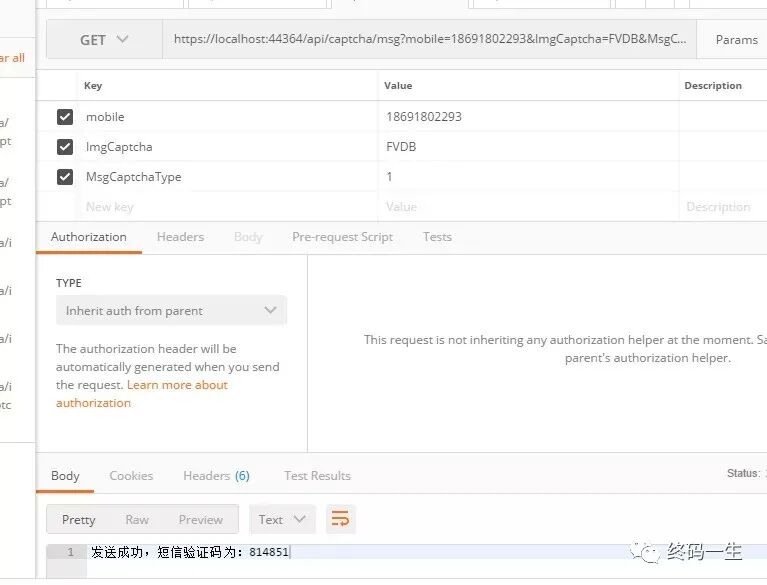Screen dimensions: 767x585
Task: Click the Description column header
Action: click(x=713, y=86)
